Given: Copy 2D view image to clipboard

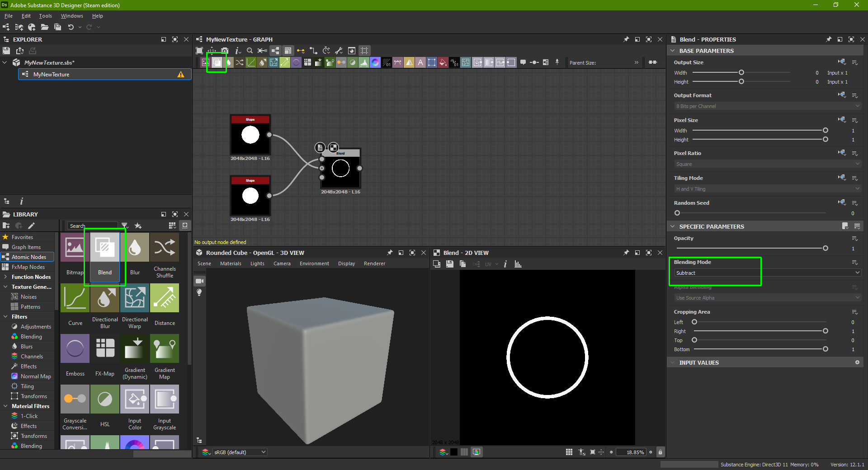Looking at the screenshot, I should 462,264.
